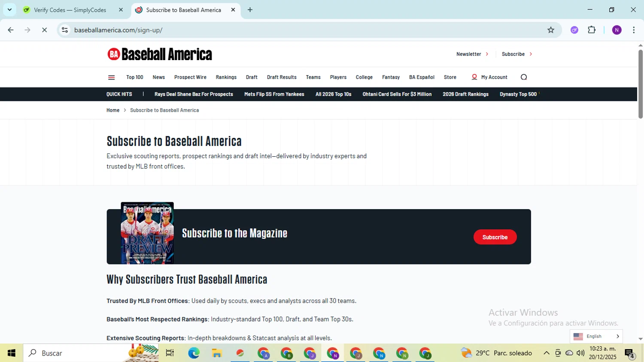Screen dimensions: 644x362
Task: Go back with the browser back arrow
Action: pyautogui.click(x=11, y=30)
